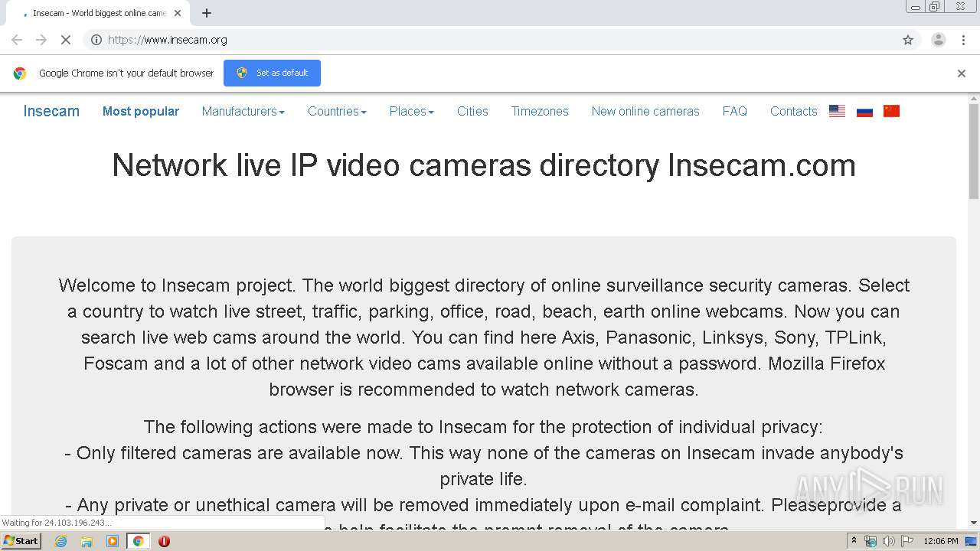Click Set as default button
Screen dimensions: 980x551
click(272, 73)
